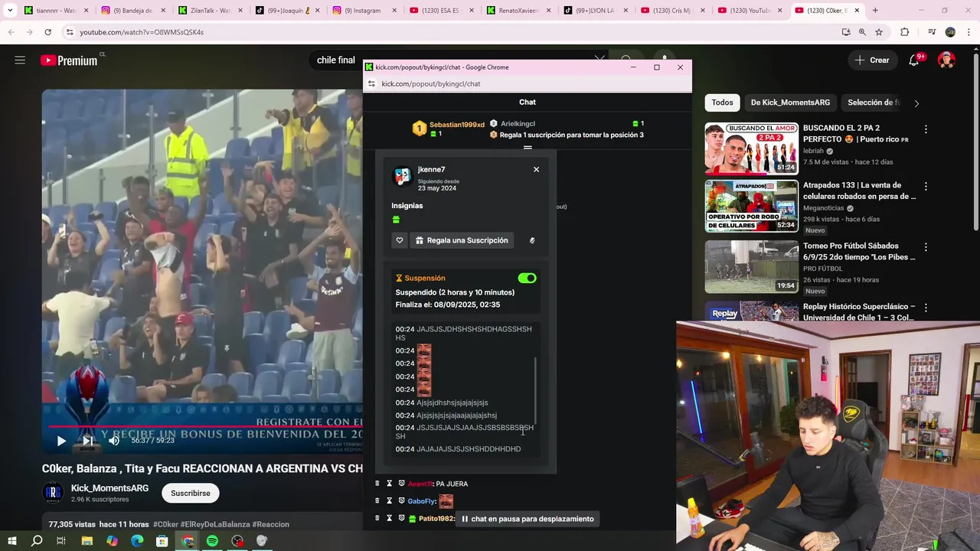Screen dimensions: 980x551
Task: Resume chat via chat en pausa button
Action: (528, 519)
